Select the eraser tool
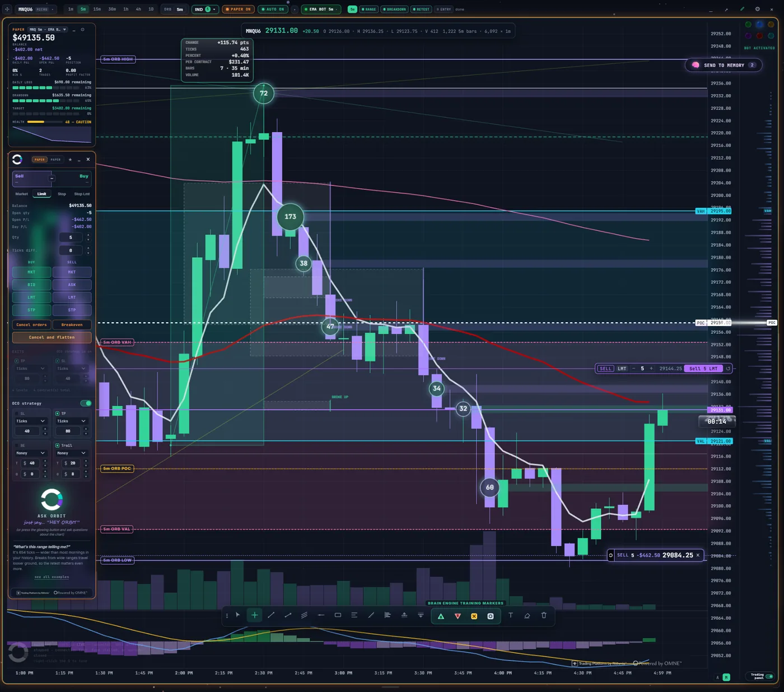Viewport: 784px width, 692px height. tap(527, 615)
